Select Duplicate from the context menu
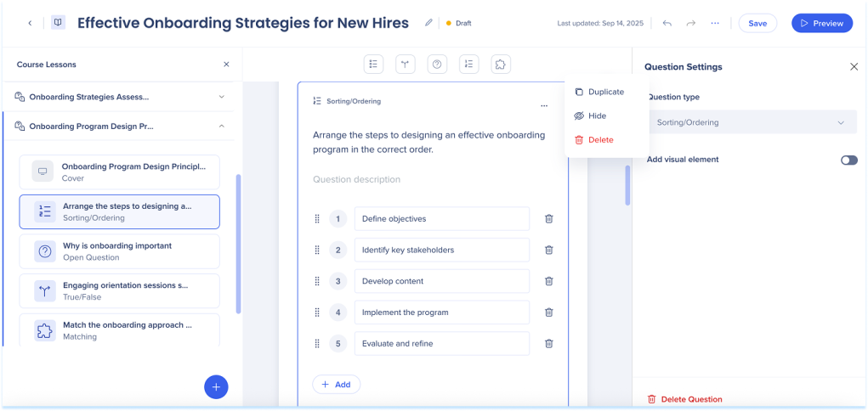 tap(605, 92)
